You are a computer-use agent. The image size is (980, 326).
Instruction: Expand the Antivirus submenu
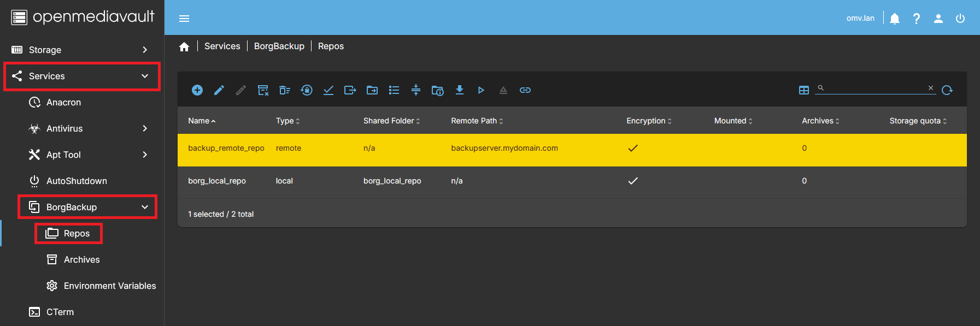click(x=87, y=128)
